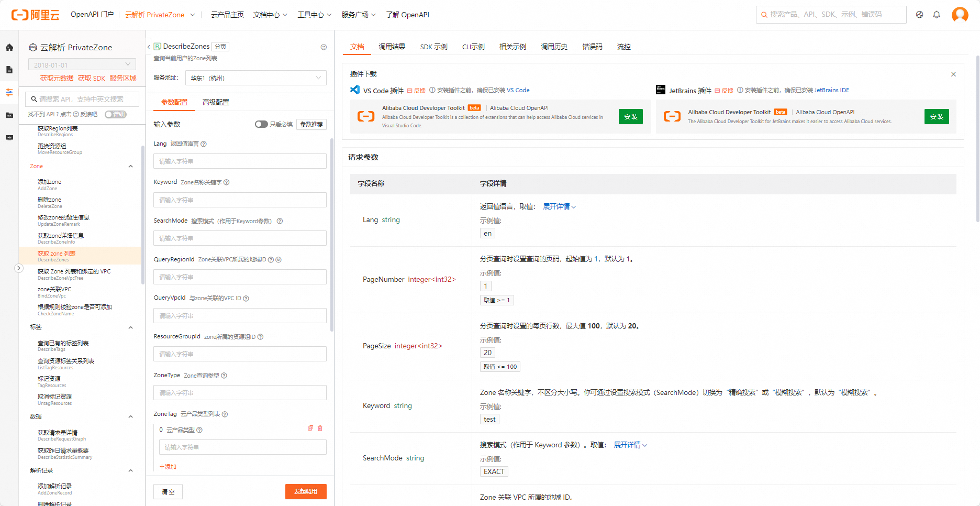Image resolution: width=980 pixels, height=506 pixels.
Task: Click search magnifier in API search box
Action: point(34,99)
